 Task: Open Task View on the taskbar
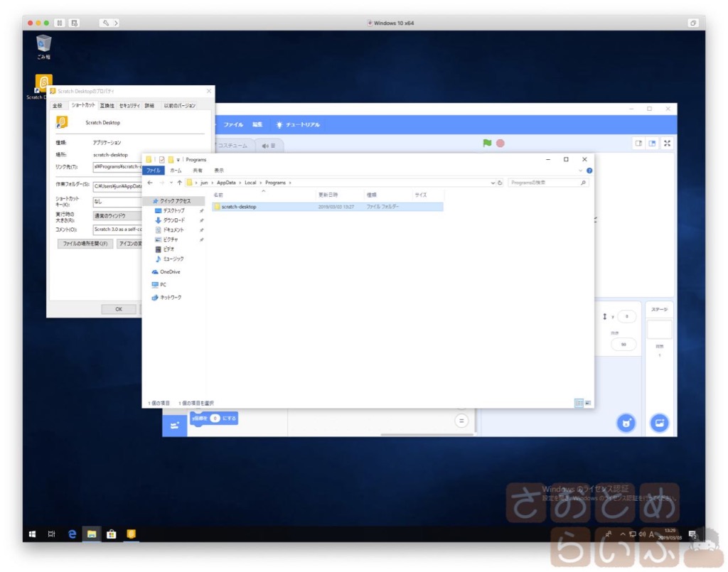51,534
